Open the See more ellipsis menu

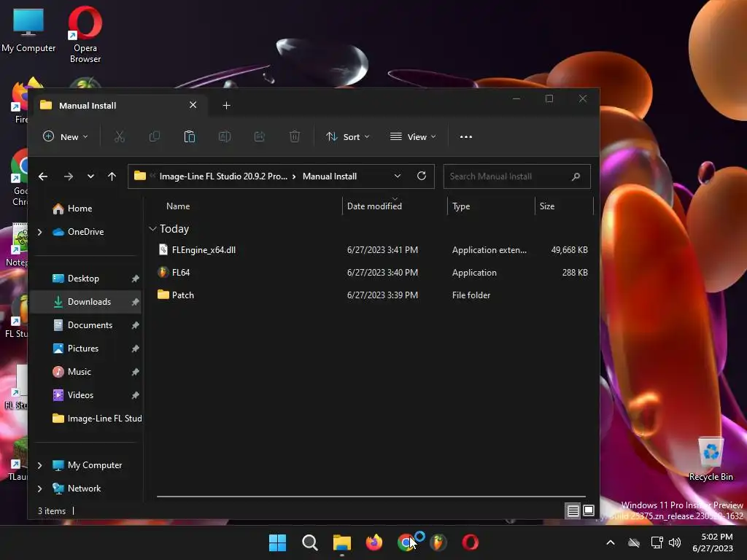tap(466, 137)
